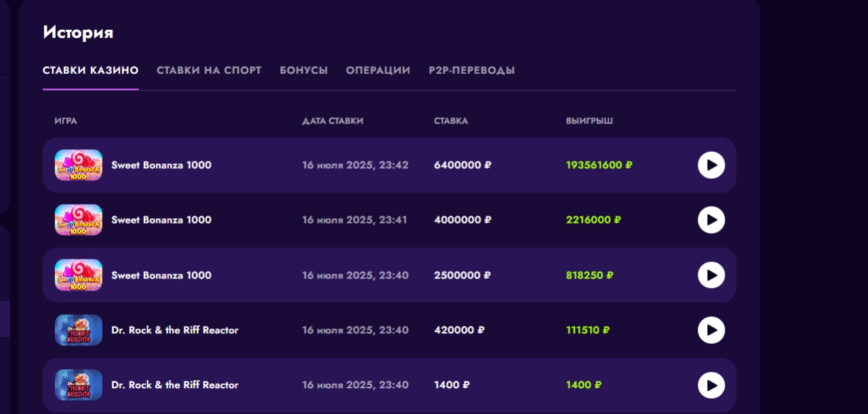Click Sweet Bonanza 1000 thumbnail for 4000000 ₽ bet
The image size is (868, 414).
pyautogui.click(x=79, y=220)
